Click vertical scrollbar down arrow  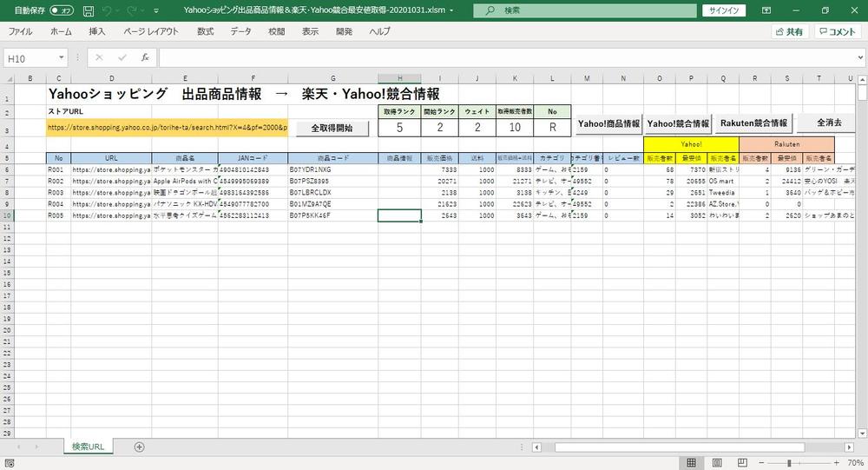(863, 434)
